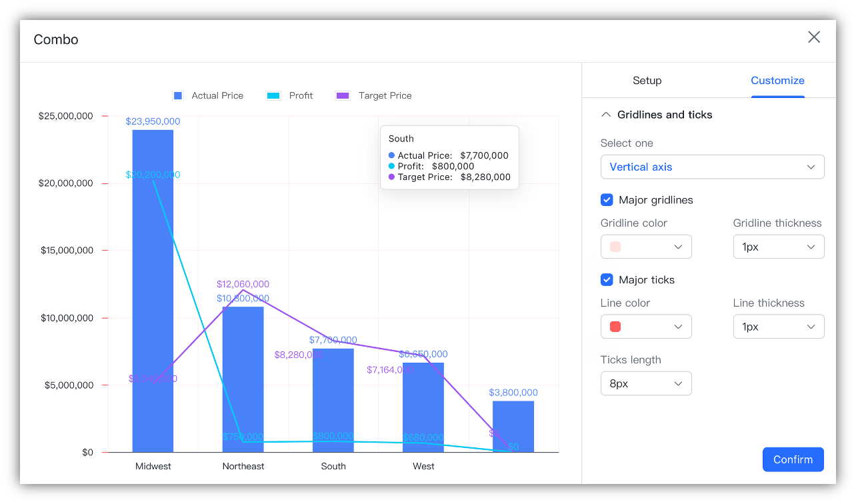Switch to the Setup tab

tap(647, 81)
